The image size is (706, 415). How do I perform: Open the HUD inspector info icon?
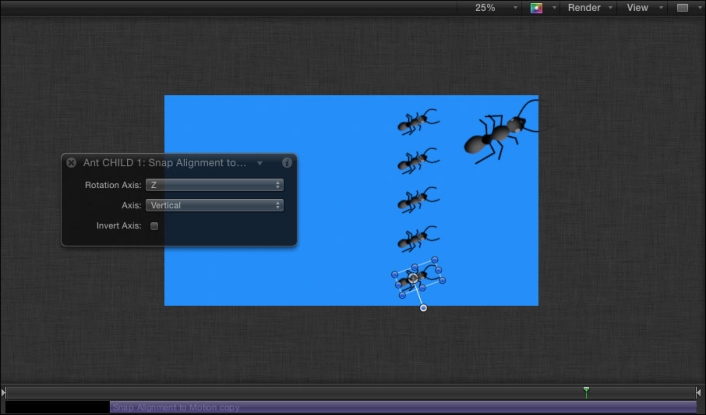pos(287,162)
